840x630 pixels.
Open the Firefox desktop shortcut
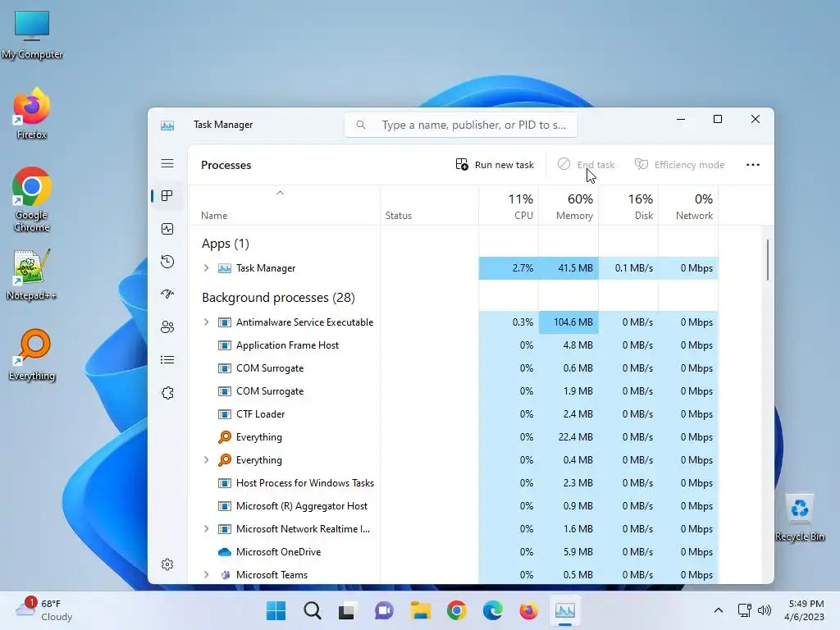tap(32, 113)
